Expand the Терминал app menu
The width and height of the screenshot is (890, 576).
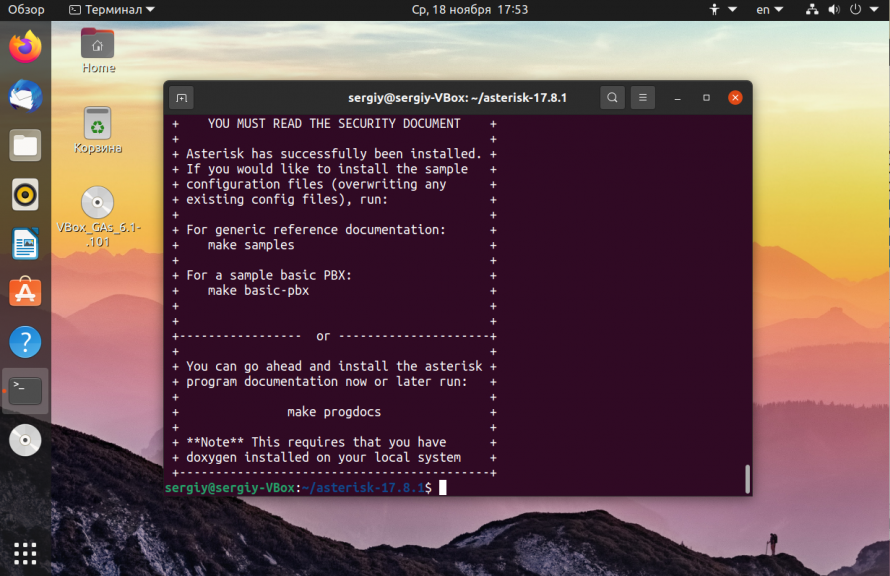pyautogui.click(x=112, y=10)
